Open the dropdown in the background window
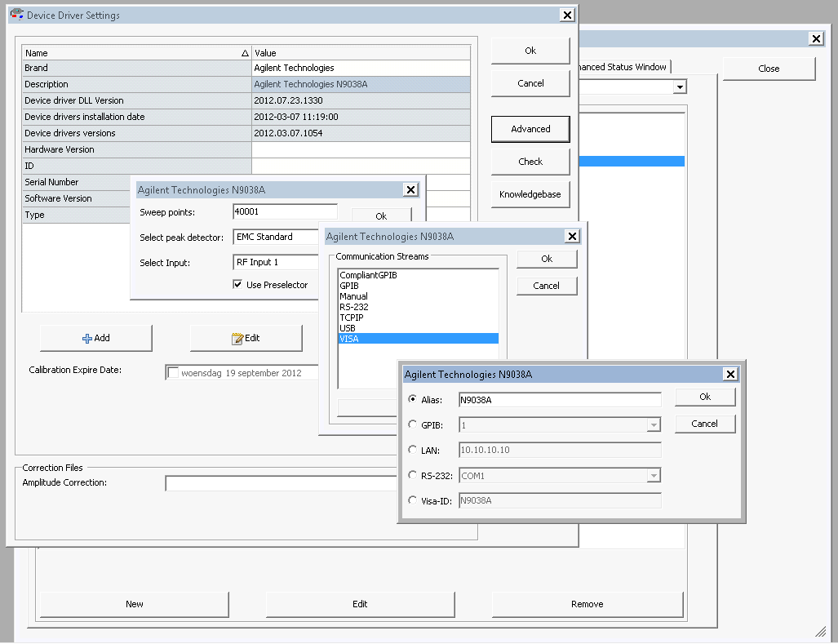 (x=679, y=87)
